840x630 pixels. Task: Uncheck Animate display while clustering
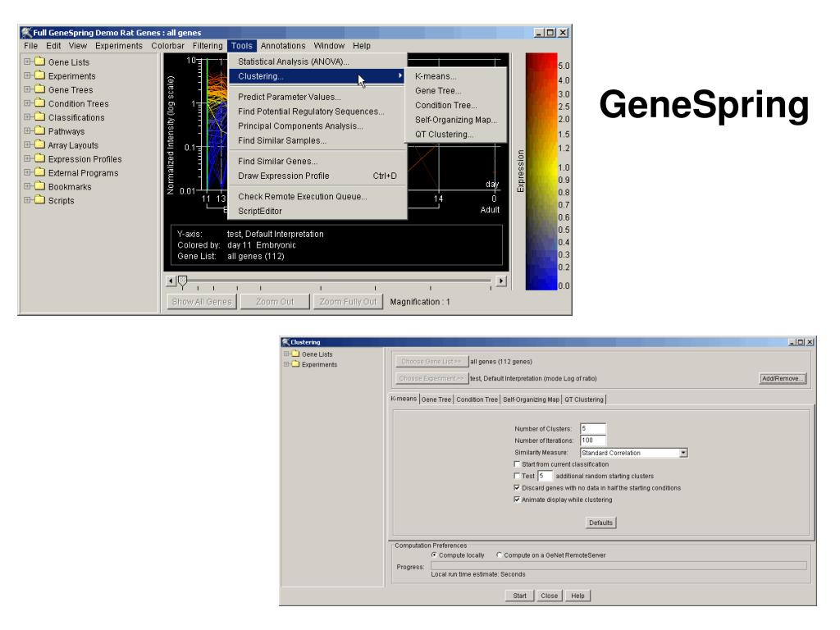click(x=517, y=500)
